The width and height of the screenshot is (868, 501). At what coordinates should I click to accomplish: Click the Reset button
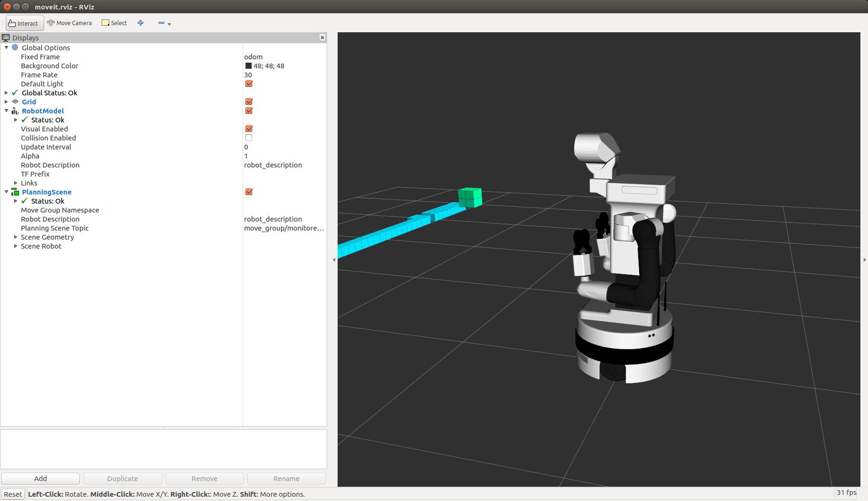[x=13, y=494]
